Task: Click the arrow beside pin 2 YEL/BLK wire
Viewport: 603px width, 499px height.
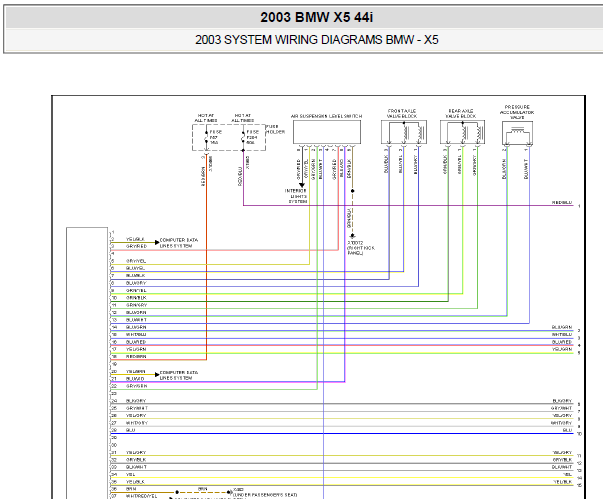Action: (x=157, y=242)
